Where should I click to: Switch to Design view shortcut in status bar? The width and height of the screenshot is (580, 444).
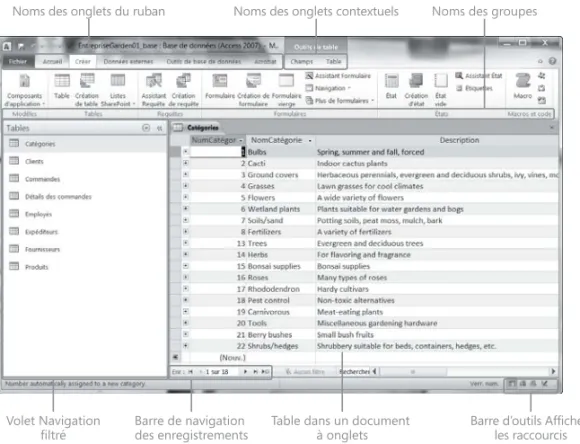point(544,384)
